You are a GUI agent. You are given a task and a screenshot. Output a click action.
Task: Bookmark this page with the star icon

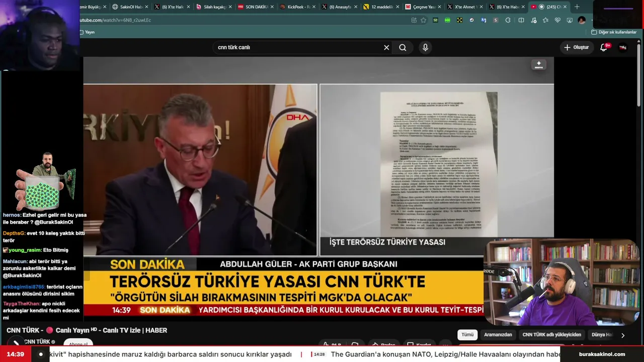coord(423,20)
